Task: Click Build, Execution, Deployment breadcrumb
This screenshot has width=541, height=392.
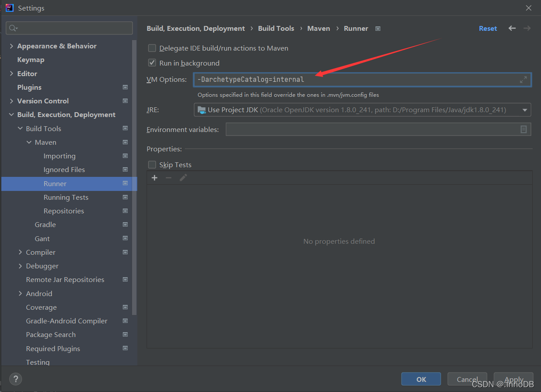Action: click(x=195, y=28)
